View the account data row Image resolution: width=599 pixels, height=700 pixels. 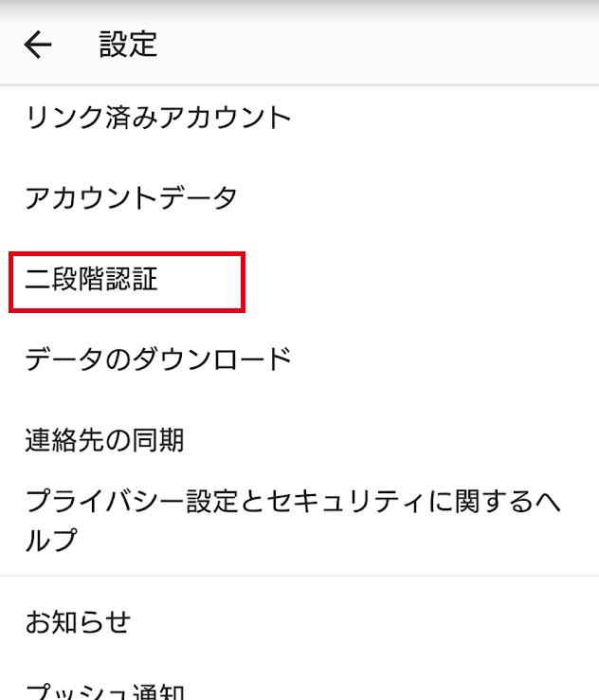coord(132,198)
